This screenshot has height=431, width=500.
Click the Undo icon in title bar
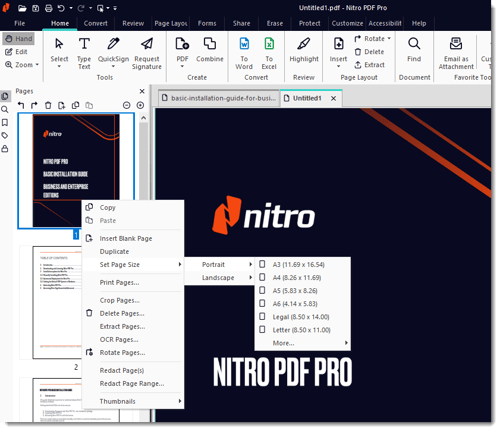61,8
